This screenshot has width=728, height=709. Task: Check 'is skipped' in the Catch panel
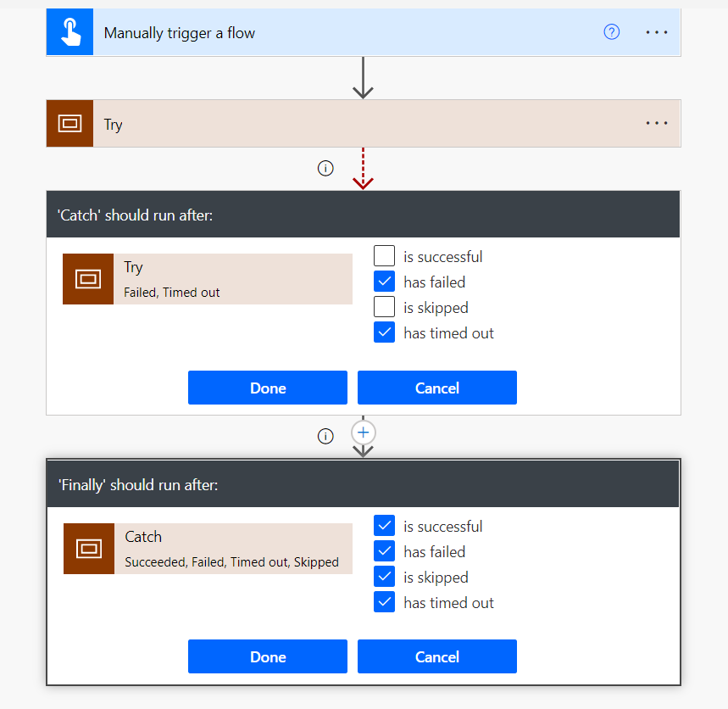[385, 307]
